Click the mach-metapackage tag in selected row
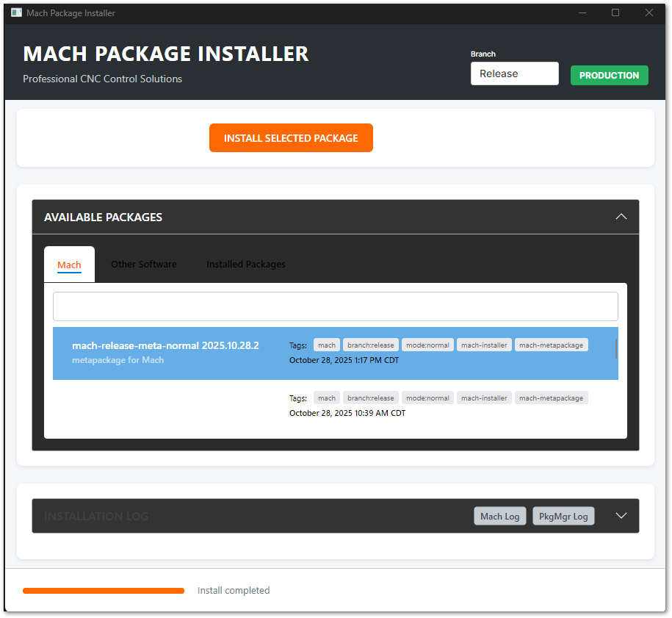Image resolution: width=672 pixels, height=618 pixels. tap(551, 345)
